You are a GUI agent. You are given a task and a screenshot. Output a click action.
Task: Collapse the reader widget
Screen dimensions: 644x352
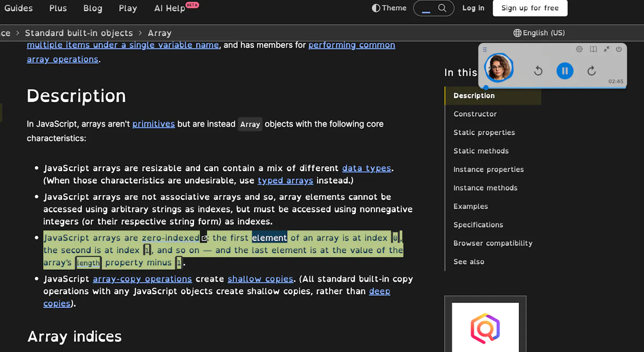607,49
